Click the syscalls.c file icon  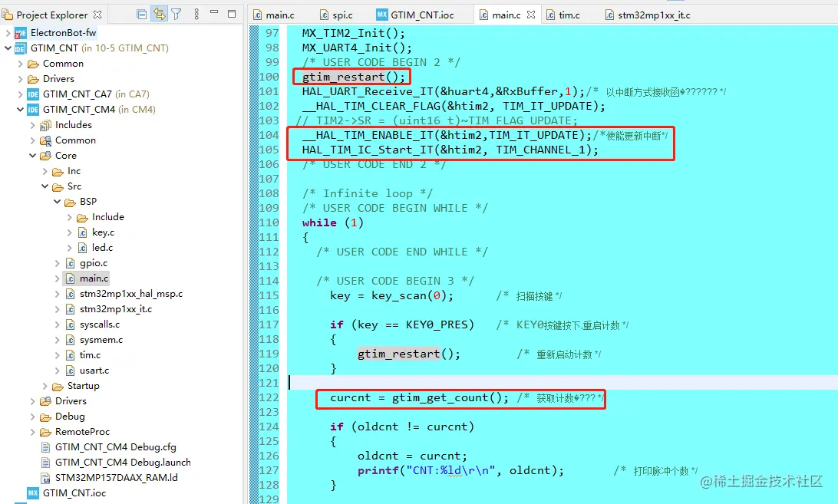(x=70, y=324)
